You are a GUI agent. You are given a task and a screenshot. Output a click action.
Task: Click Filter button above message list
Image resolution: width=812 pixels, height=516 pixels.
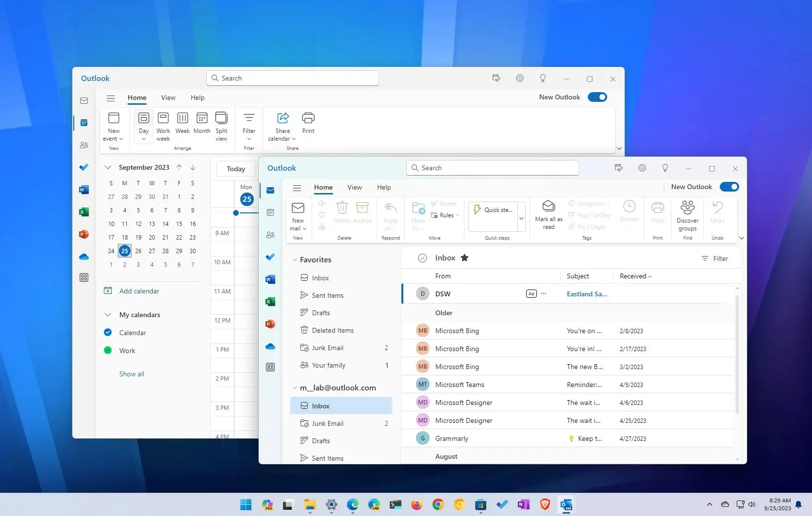click(x=715, y=258)
